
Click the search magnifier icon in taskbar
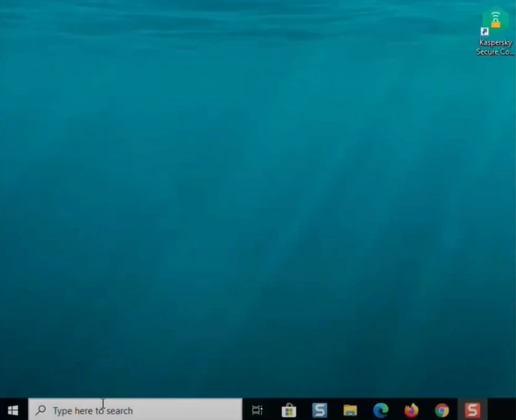tap(41, 410)
